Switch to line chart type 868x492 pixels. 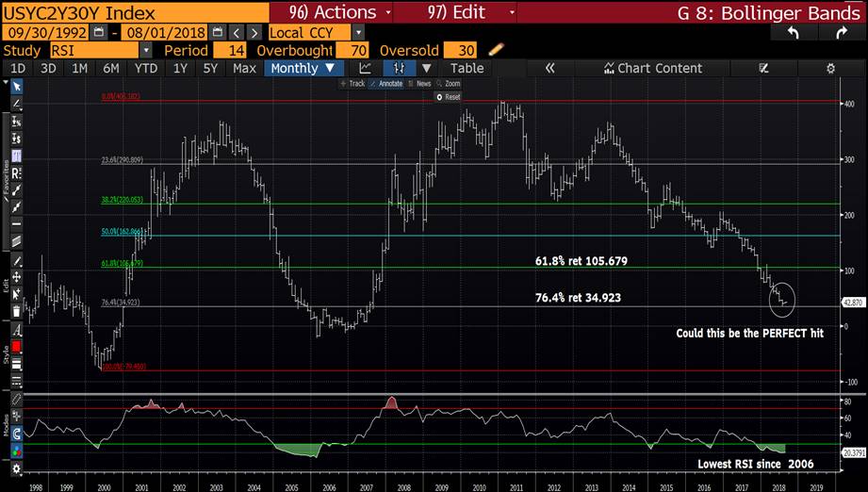365,68
